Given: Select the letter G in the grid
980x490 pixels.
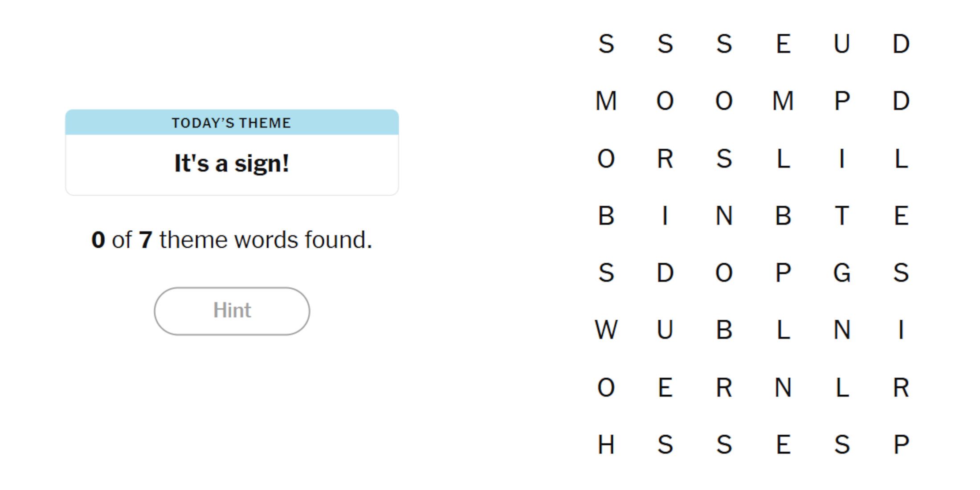Looking at the screenshot, I should [x=842, y=273].
